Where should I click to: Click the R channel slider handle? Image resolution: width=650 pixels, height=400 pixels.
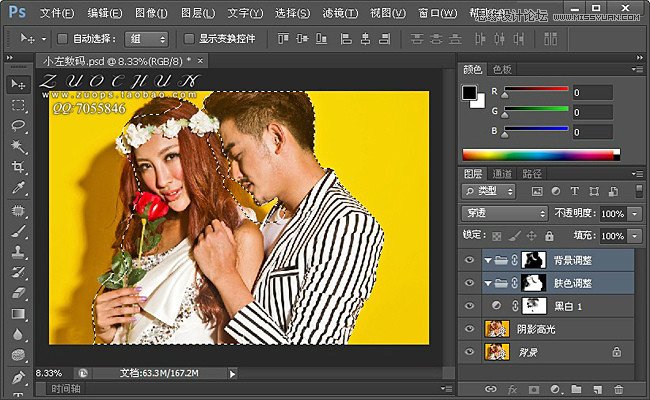pos(504,95)
